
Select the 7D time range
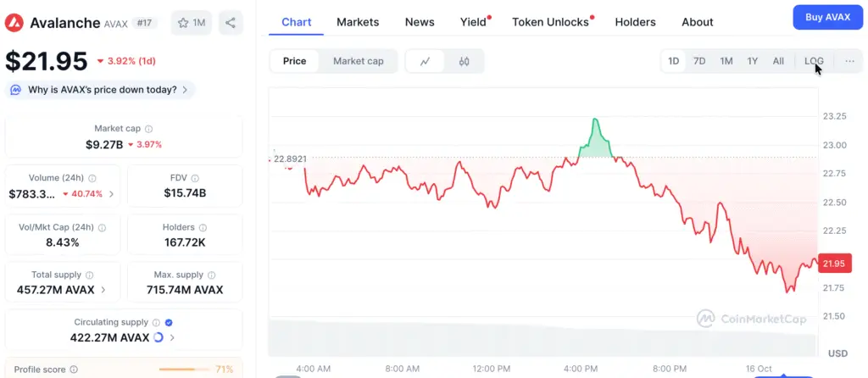pos(699,61)
